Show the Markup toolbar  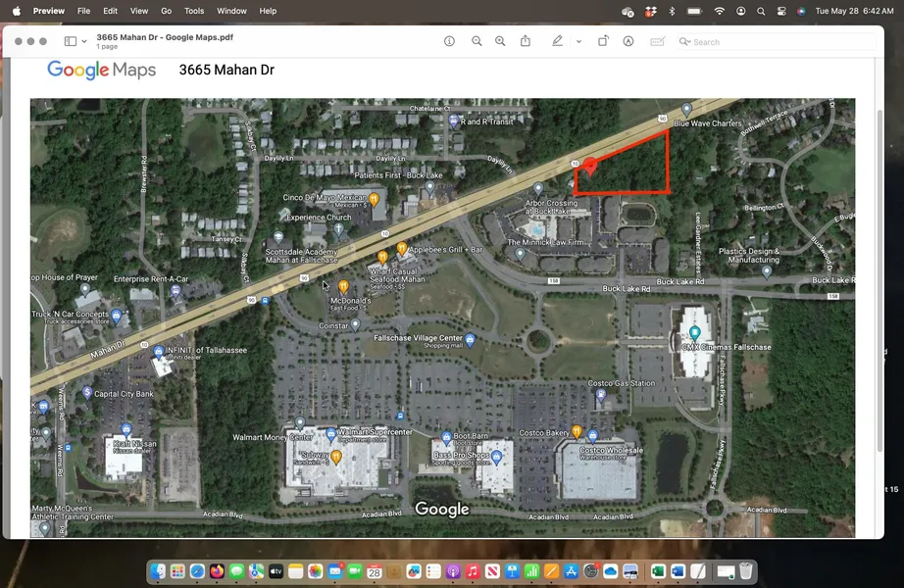(x=628, y=41)
